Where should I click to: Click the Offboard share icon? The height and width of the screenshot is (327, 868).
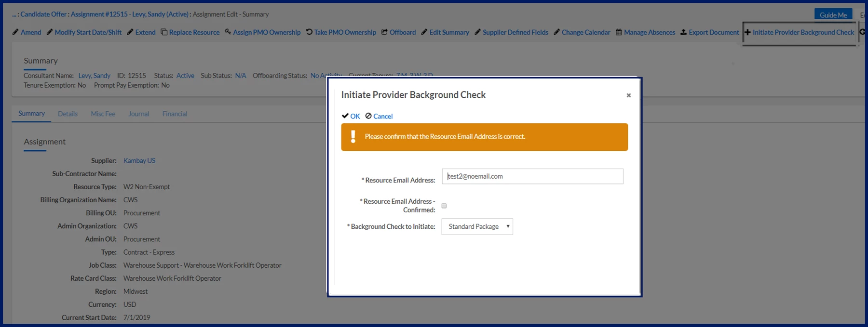click(384, 32)
